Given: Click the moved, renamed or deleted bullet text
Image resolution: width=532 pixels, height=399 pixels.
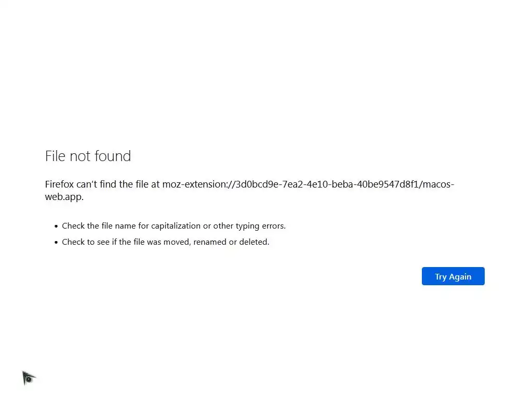Looking at the screenshot, I should (165, 242).
